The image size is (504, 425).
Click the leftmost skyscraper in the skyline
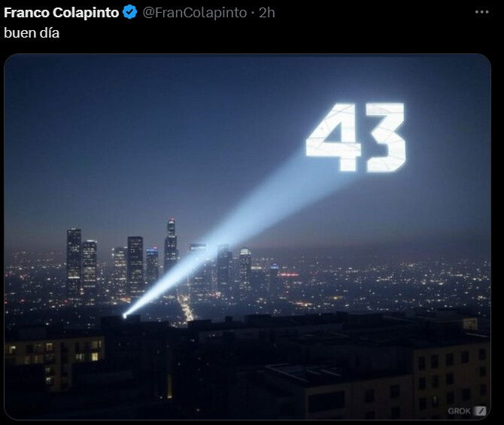click(74, 262)
